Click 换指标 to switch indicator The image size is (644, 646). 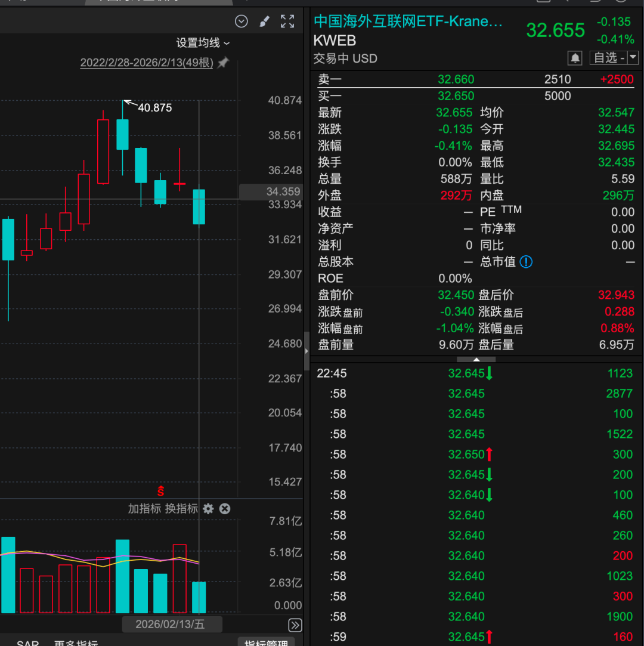[181, 509]
